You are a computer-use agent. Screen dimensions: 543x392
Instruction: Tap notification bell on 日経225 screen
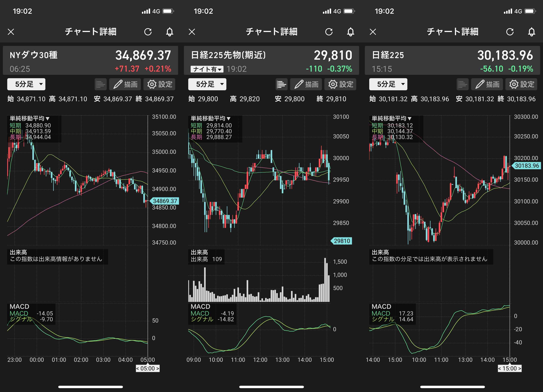coord(532,32)
